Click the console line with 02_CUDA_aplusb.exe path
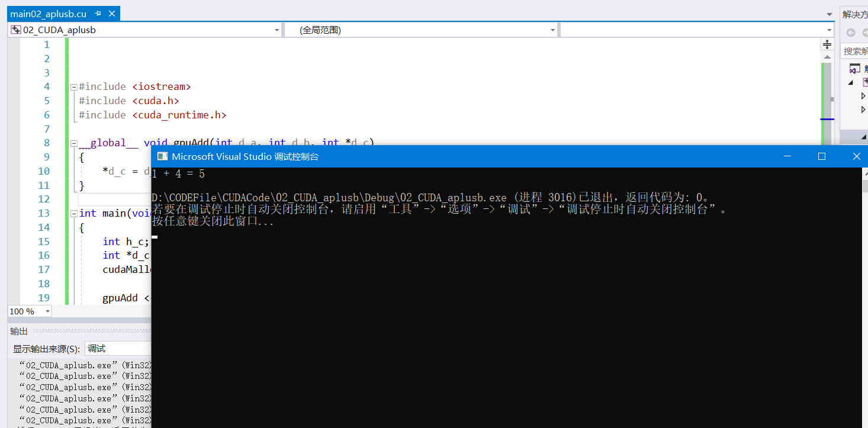868x428 pixels. point(434,198)
